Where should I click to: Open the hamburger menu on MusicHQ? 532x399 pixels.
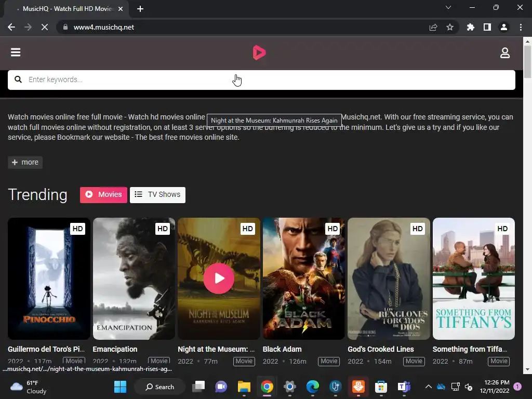point(16,52)
